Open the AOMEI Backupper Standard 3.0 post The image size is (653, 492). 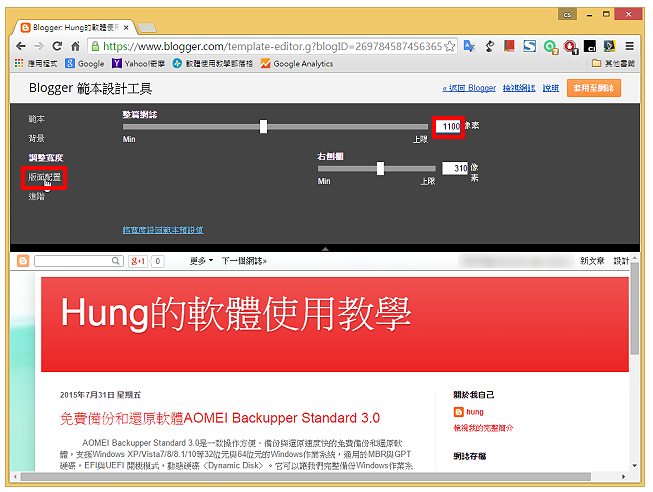(x=219, y=418)
